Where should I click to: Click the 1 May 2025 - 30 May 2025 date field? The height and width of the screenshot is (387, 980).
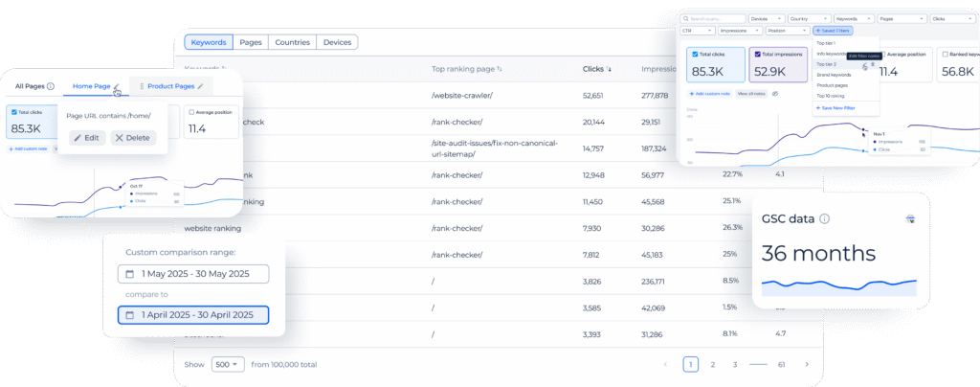(193, 274)
